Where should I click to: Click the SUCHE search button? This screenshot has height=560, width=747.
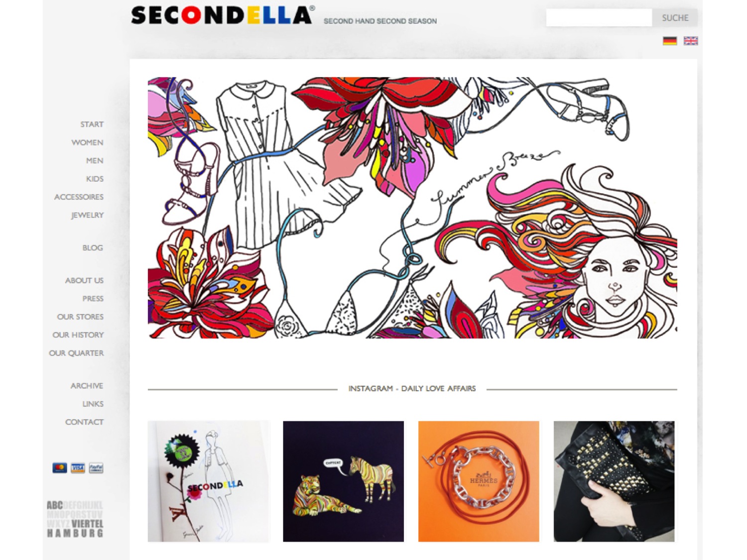(675, 18)
